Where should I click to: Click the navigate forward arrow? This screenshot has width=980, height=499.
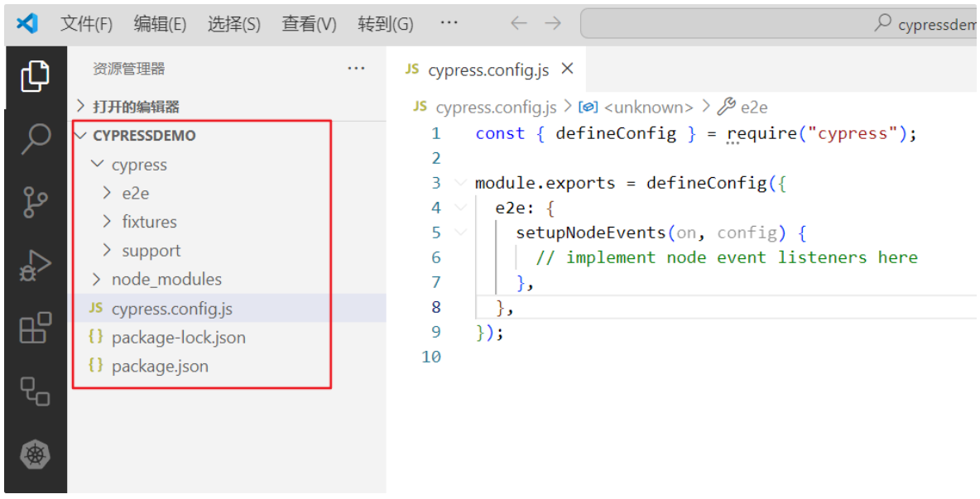[x=554, y=23]
